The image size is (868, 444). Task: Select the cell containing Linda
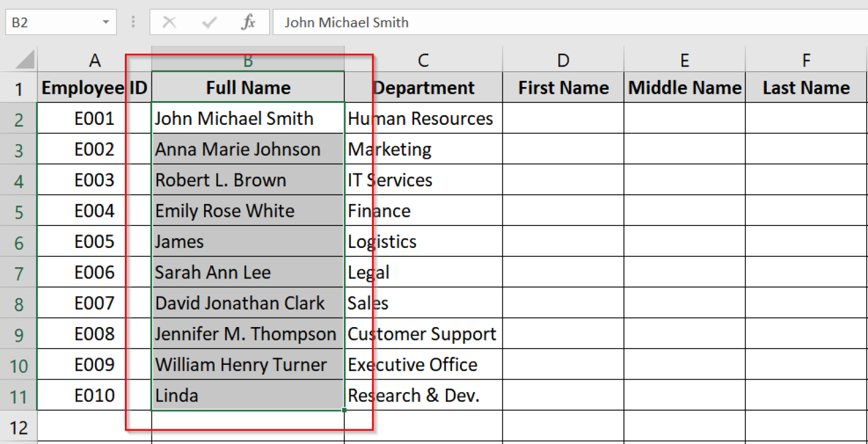pyautogui.click(x=248, y=395)
